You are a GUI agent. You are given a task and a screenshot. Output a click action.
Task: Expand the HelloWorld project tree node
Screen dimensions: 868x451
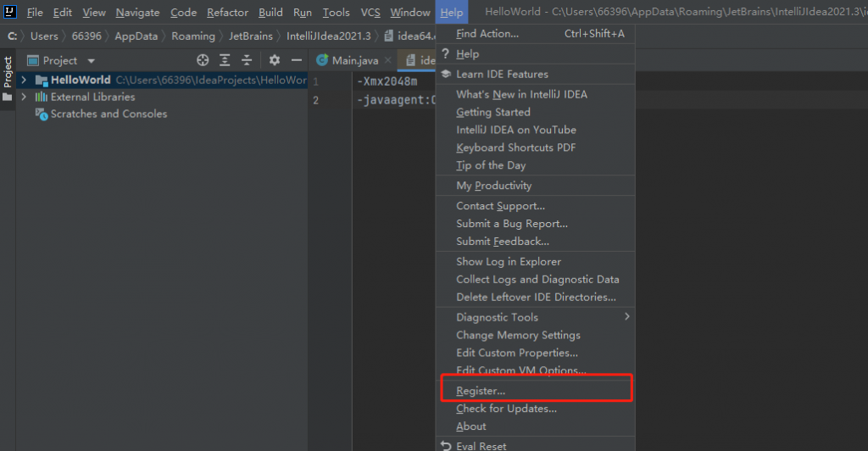click(x=24, y=80)
